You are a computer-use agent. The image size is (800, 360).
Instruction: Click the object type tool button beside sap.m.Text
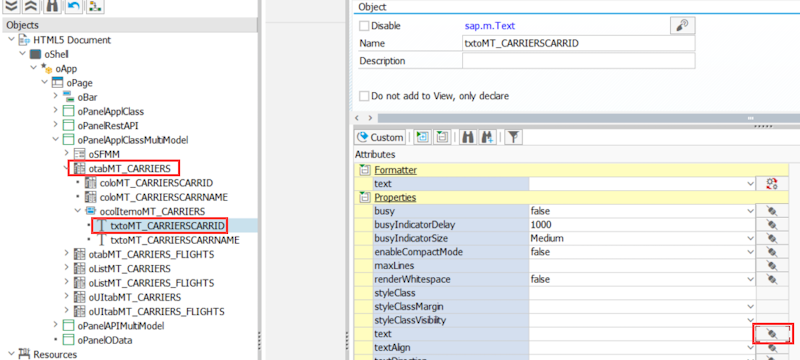tap(682, 25)
